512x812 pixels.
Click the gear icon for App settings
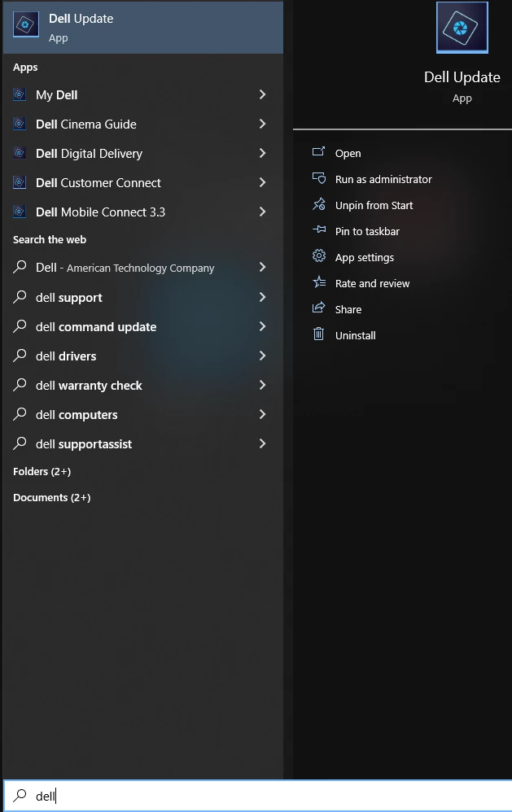click(319, 257)
